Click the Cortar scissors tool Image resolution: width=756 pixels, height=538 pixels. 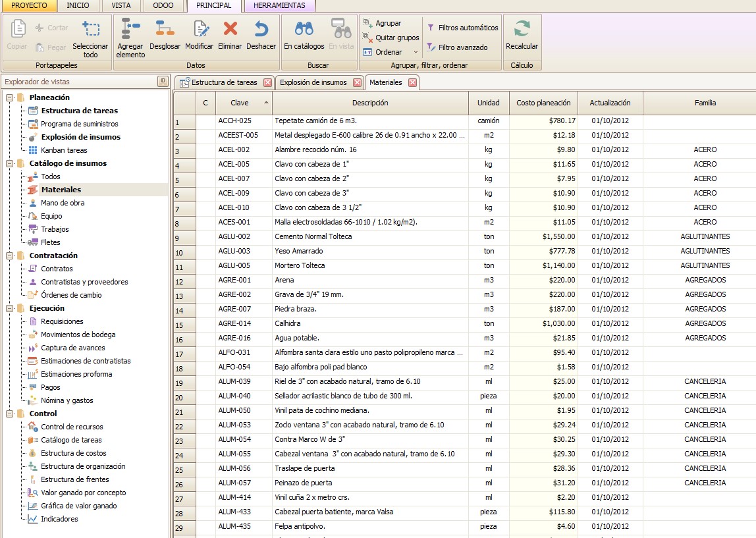pos(51,28)
